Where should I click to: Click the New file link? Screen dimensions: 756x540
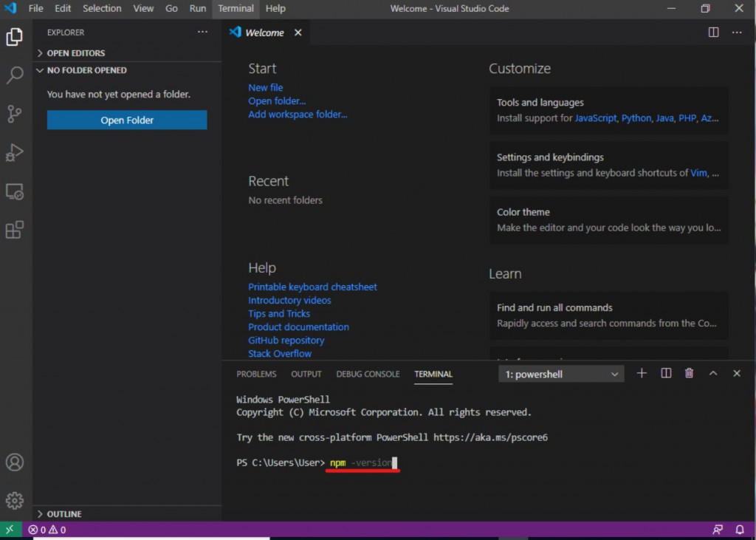pos(266,88)
